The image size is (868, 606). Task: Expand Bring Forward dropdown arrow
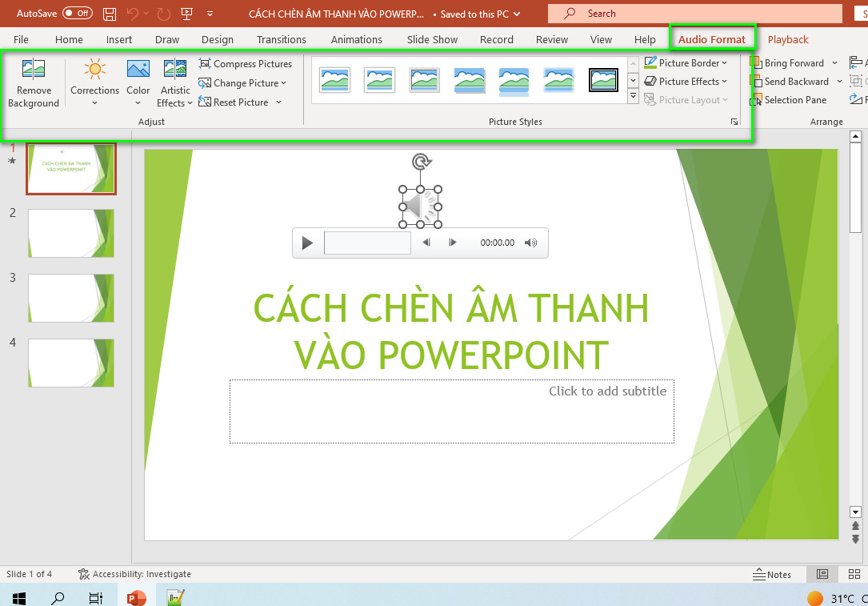pos(834,63)
